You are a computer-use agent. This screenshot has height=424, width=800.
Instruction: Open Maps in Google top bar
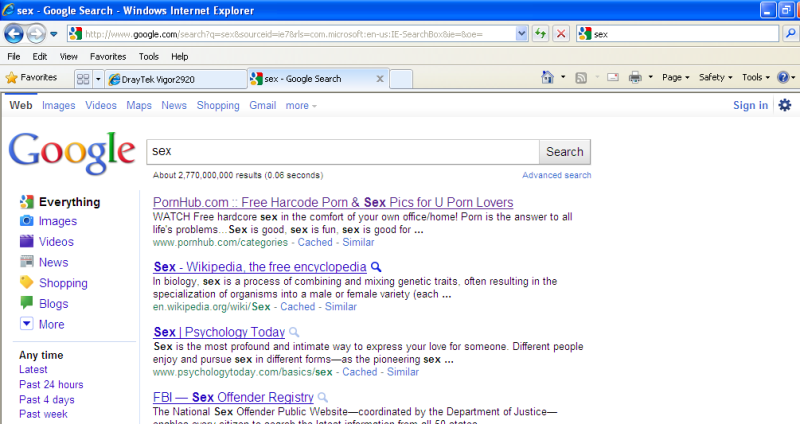click(x=139, y=106)
